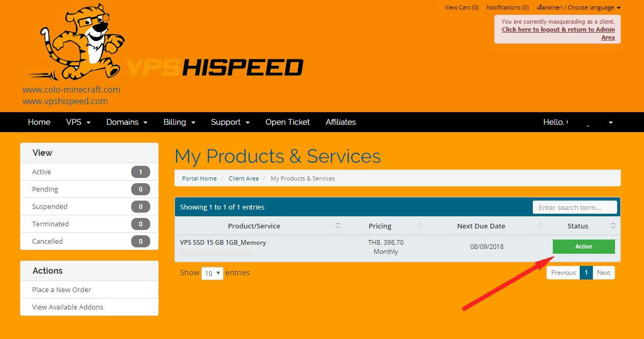Click the My Products & Services breadcrumb
The image size is (644, 339).
click(303, 178)
